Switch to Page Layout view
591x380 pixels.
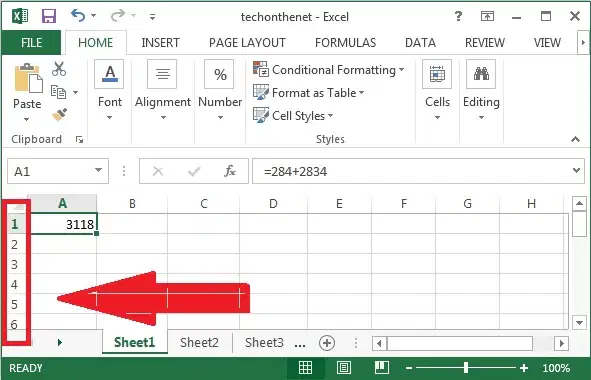[343, 368]
